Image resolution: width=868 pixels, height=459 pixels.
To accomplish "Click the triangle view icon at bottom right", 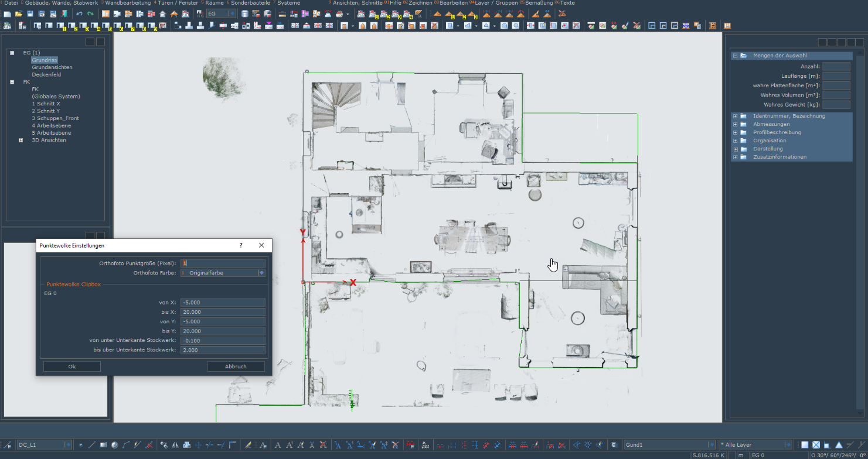I will pos(839,445).
